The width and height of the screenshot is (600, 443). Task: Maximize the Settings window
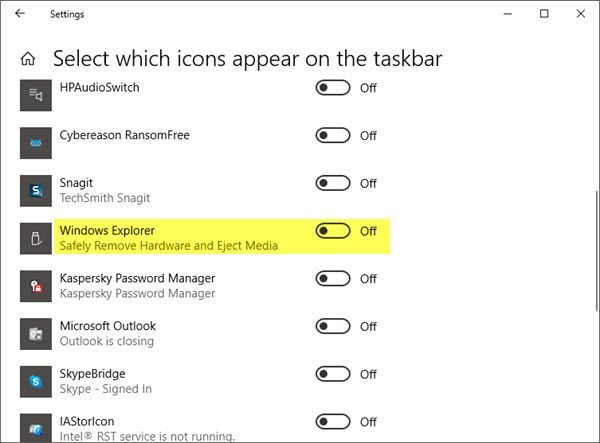(544, 14)
